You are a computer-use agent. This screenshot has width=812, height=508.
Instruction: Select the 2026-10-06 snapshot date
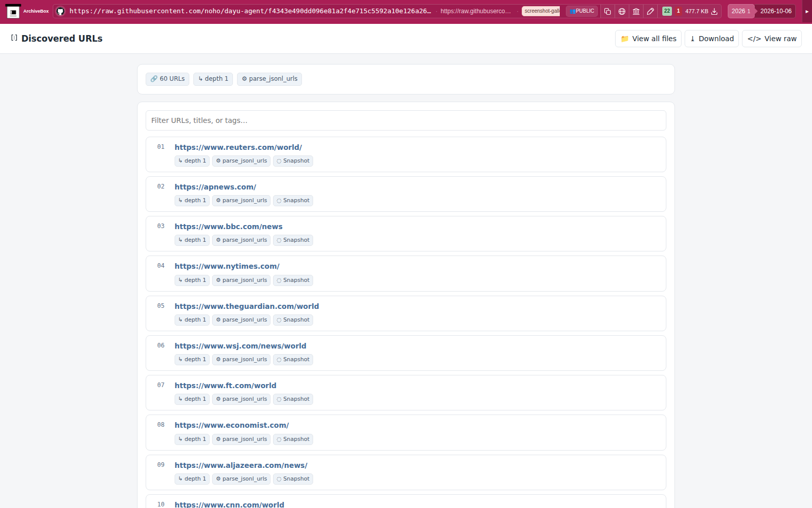click(x=775, y=11)
